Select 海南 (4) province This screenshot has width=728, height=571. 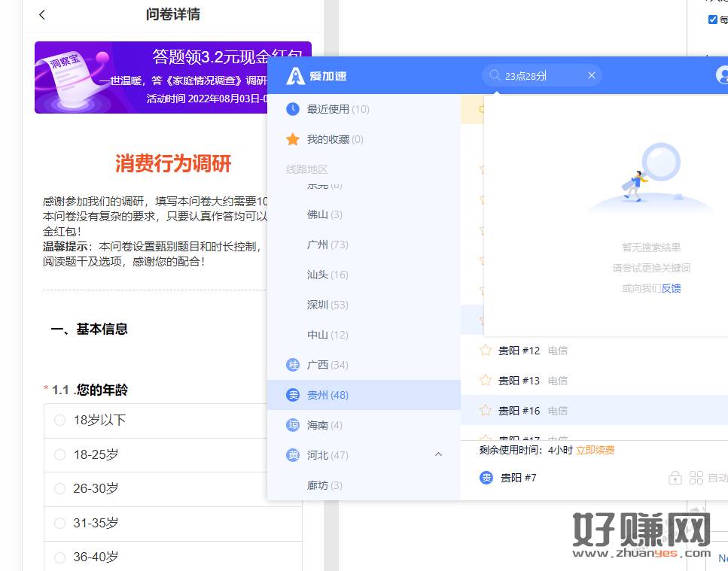(x=364, y=425)
